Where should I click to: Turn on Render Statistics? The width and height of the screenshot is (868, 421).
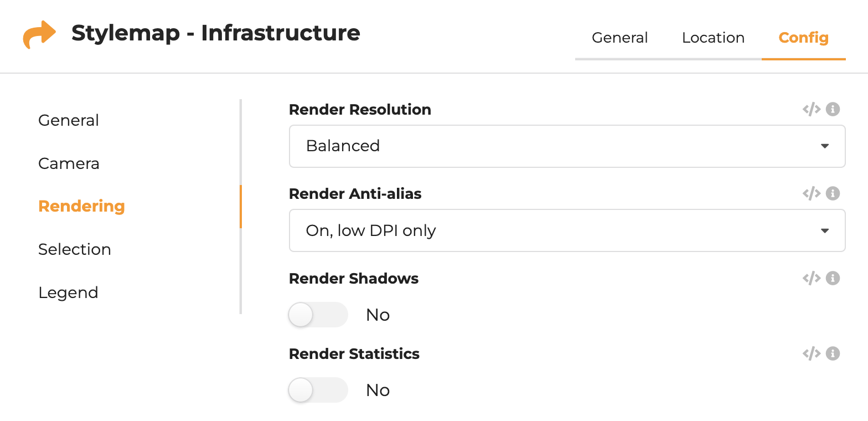coord(318,389)
